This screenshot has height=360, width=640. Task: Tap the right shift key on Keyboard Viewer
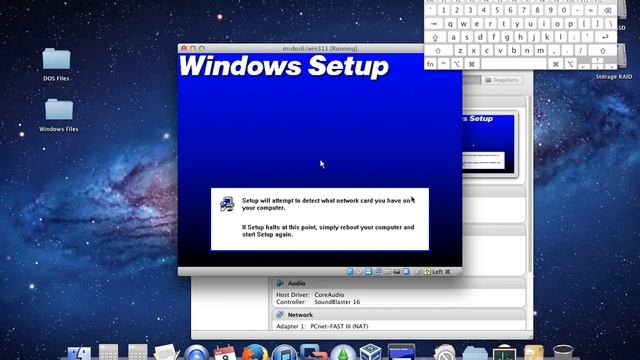tap(602, 51)
